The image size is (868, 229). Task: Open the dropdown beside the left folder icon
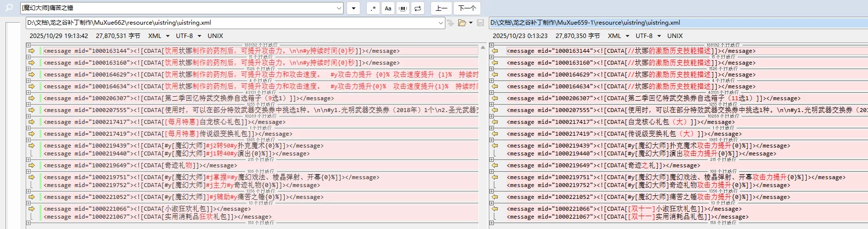[x=471, y=23]
